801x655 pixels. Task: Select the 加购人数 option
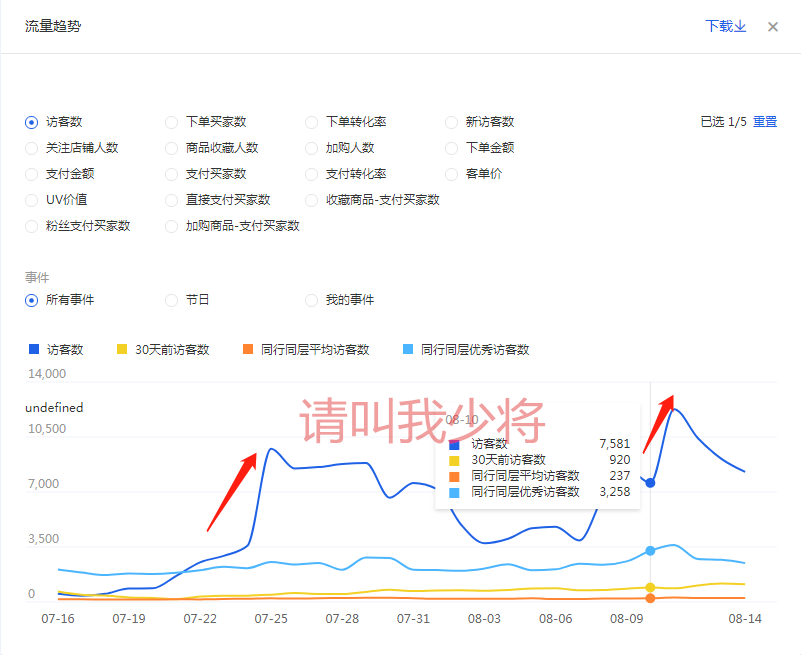(312, 148)
